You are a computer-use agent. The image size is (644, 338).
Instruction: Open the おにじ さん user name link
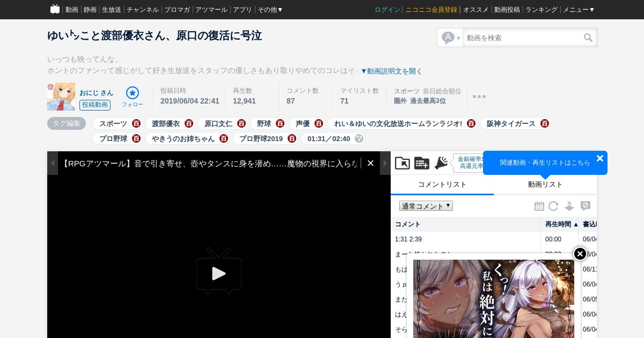[x=96, y=93]
